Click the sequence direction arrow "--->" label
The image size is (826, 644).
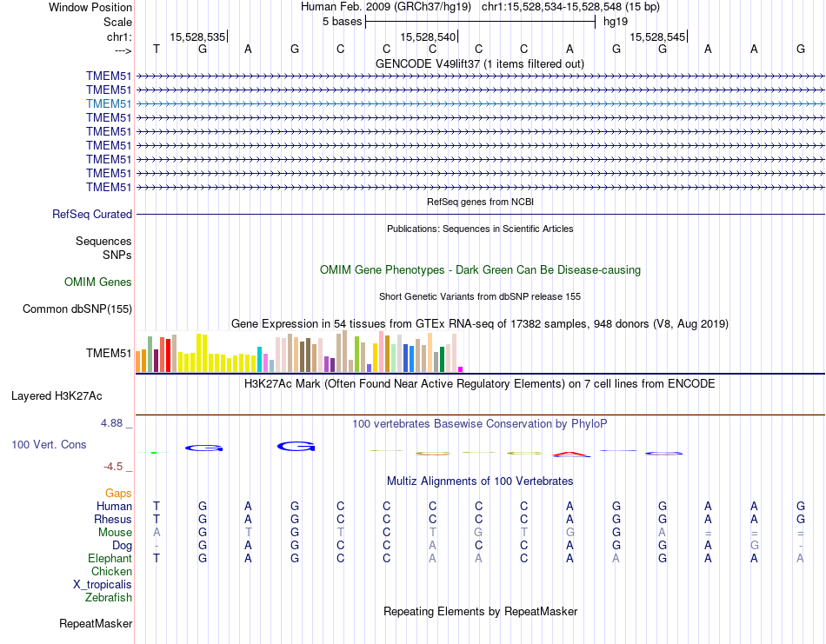pyautogui.click(x=123, y=50)
